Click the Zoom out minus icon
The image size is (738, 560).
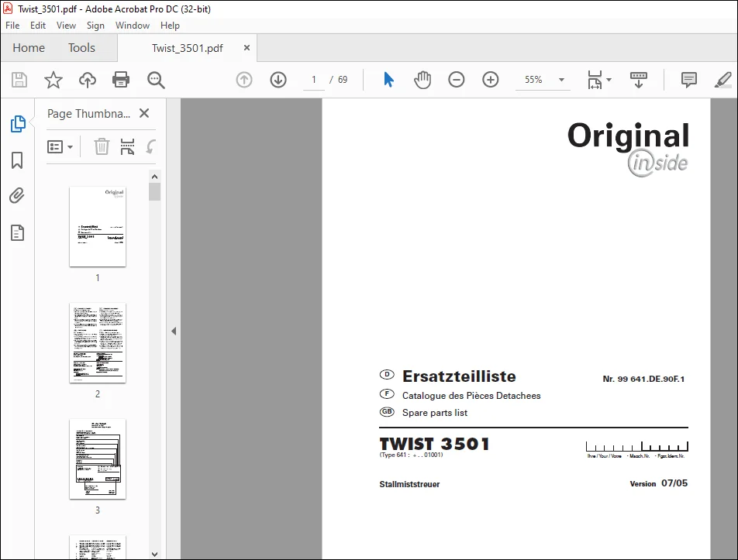(x=456, y=80)
